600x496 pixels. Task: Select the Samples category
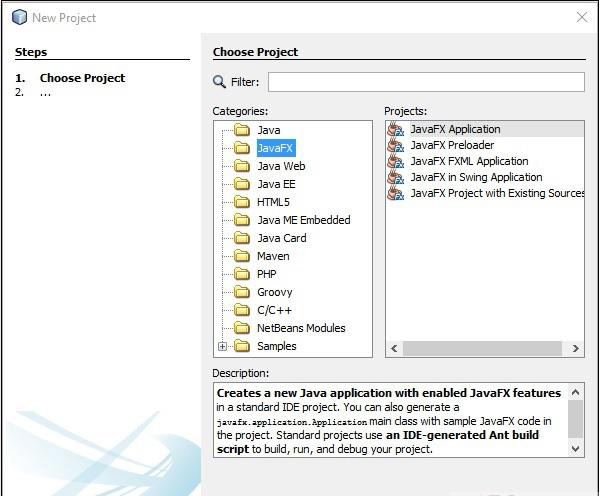point(277,346)
